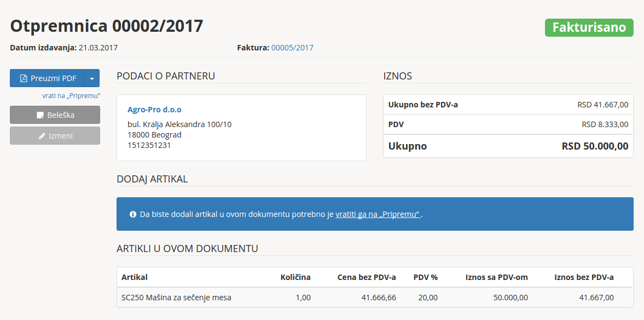
Task: Follow "vratiti ga na Pripremu" link in banner
Action: [x=378, y=214]
